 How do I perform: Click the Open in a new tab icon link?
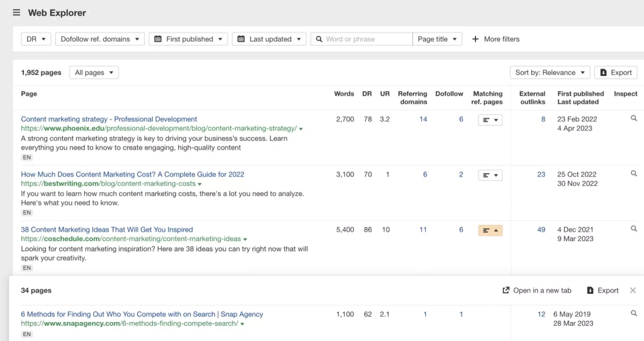pyautogui.click(x=537, y=291)
